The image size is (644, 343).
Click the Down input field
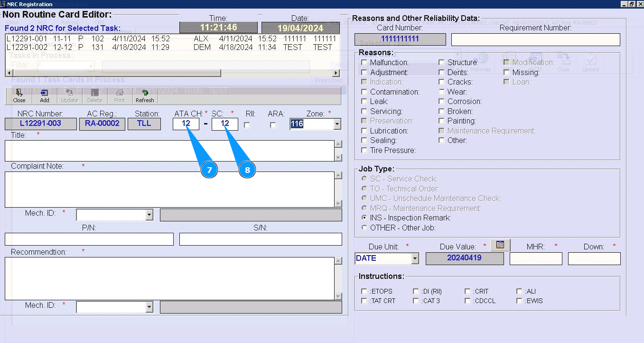pyautogui.click(x=594, y=258)
